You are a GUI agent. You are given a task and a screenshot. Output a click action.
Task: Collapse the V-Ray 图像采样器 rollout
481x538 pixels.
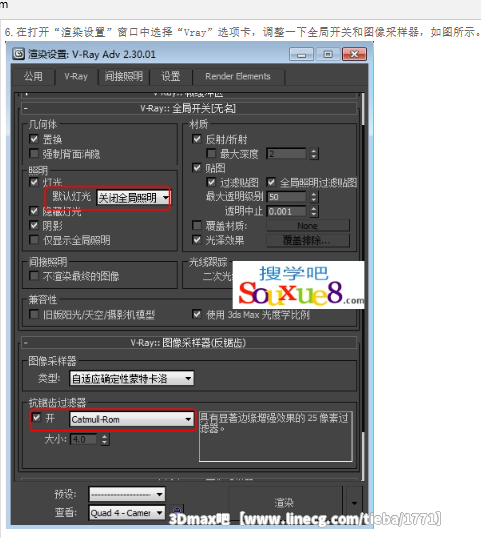pos(189,342)
